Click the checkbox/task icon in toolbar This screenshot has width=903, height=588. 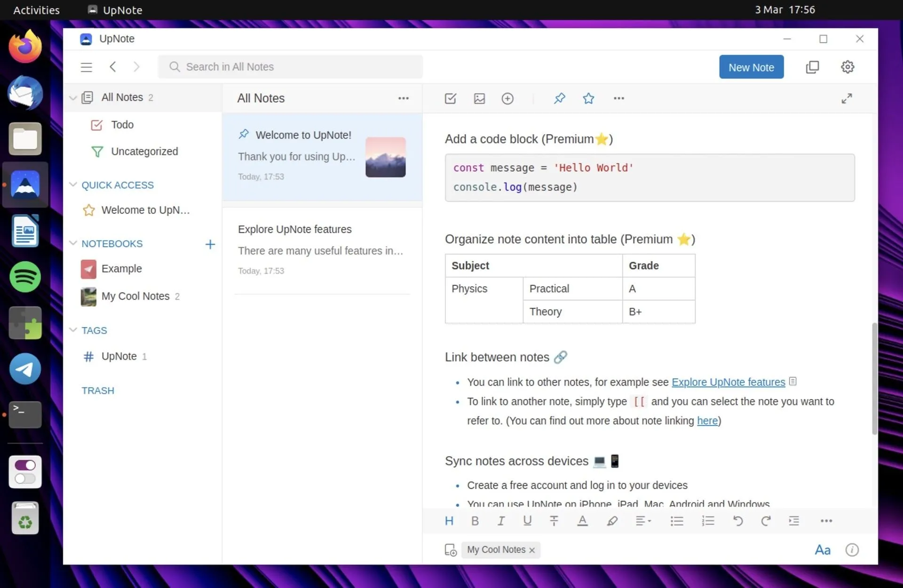[450, 98]
